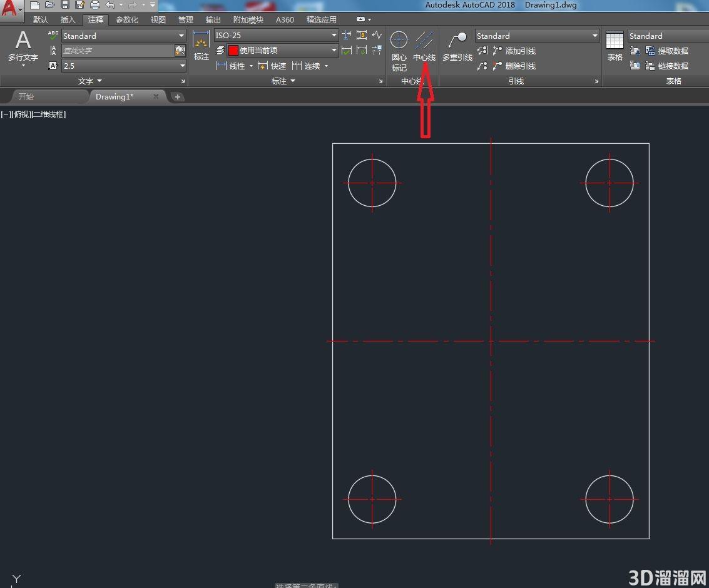The height and width of the screenshot is (588, 709).
Task: Open a drawing file via folder icon
Action: pyautogui.click(x=49, y=6)
